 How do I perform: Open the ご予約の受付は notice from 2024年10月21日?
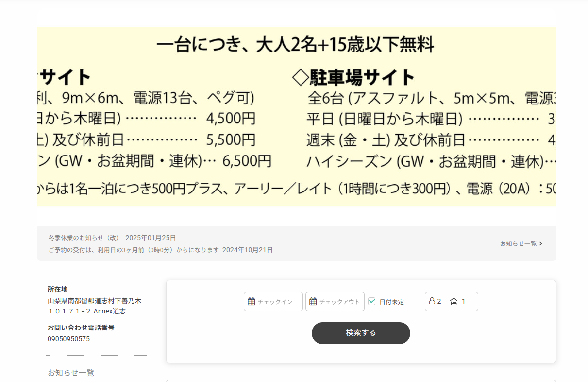tap(160, 250)
